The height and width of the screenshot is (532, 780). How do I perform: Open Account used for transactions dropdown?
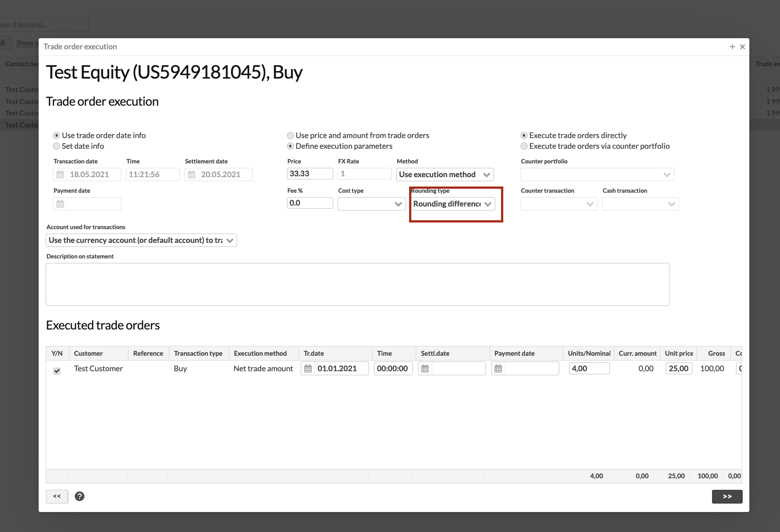tap(141, 240)
